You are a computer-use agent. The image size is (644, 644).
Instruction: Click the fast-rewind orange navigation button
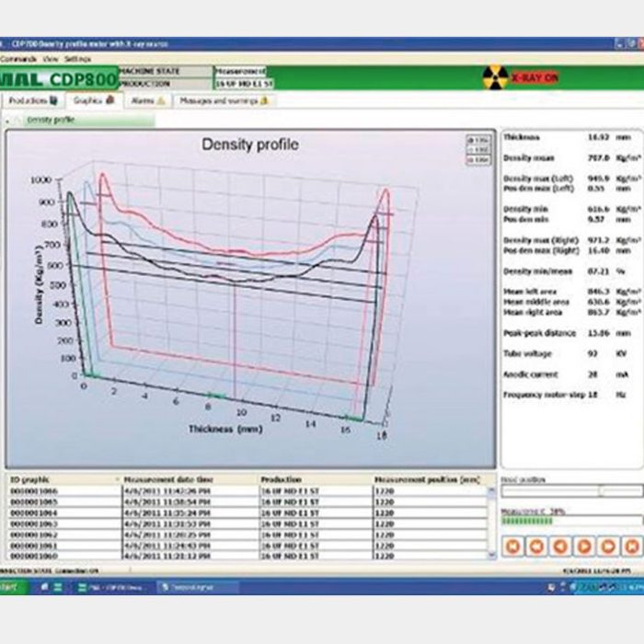click(535, 546)
